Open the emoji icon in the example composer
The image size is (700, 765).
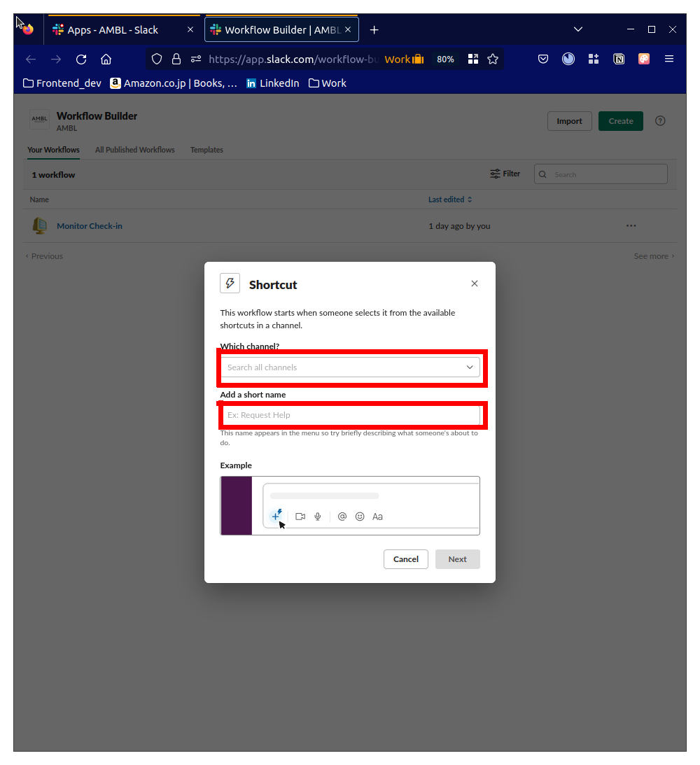(x=360, y=516)
